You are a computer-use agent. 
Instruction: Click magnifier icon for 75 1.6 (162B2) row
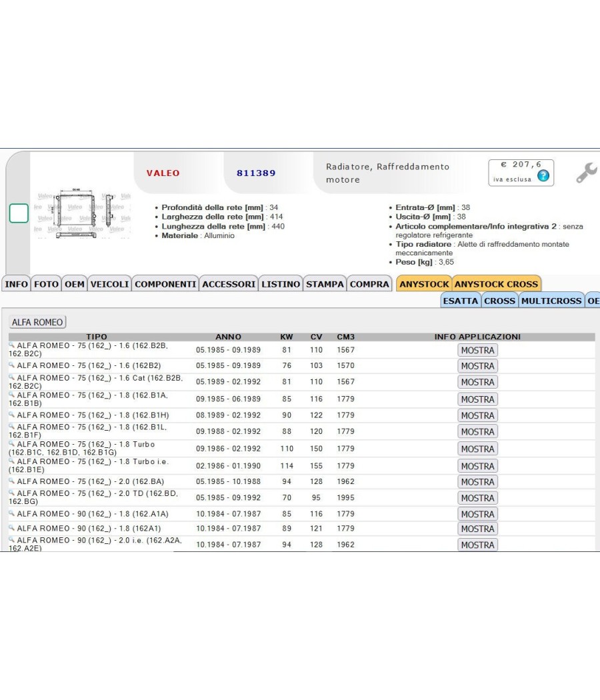[11, 365]
